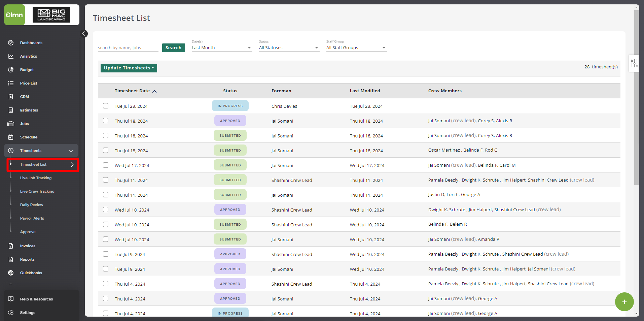Viewport: 644px width, 321px height.
Task: Click the Help & Resources icon
Action: (x=11, y=299)
